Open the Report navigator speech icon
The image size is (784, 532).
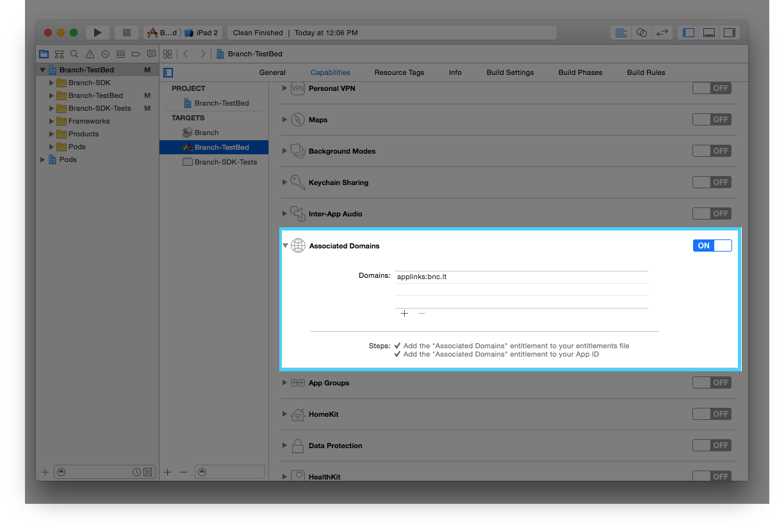pos(151,54)
